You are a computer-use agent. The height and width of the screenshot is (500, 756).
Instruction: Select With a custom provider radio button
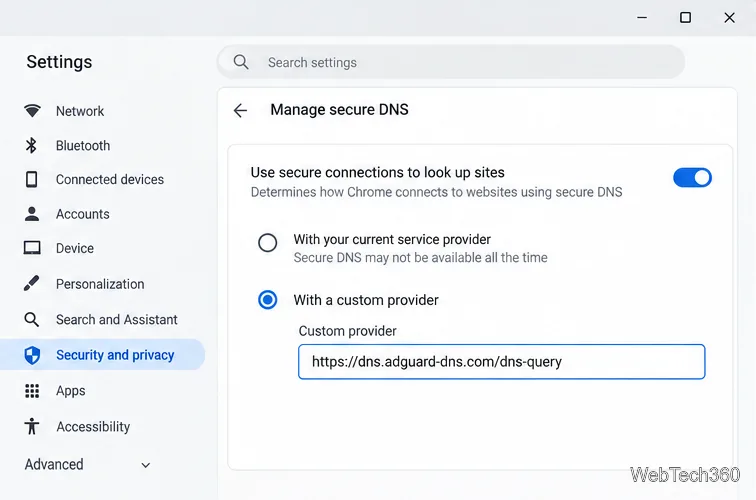(268, 300)
